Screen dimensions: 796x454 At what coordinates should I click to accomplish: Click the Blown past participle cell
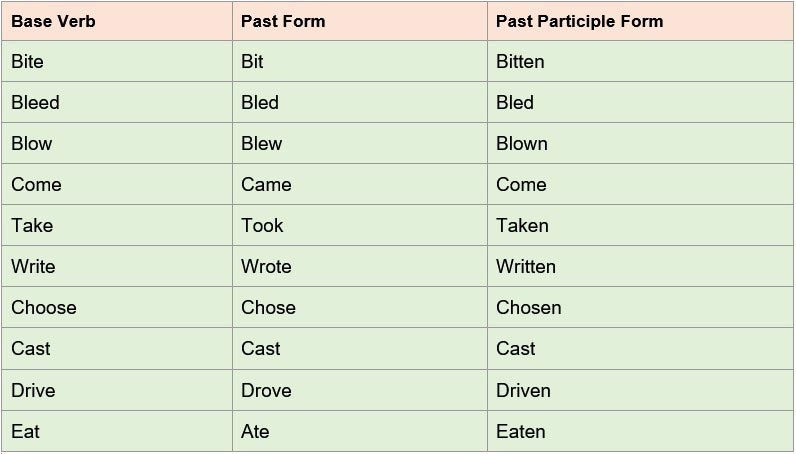(522, 144)
